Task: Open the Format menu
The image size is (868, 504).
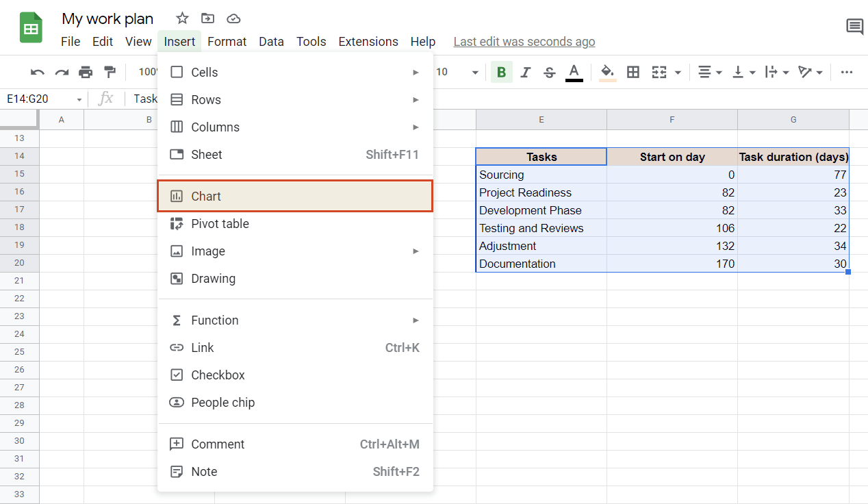Action: [x=227, y=41]
